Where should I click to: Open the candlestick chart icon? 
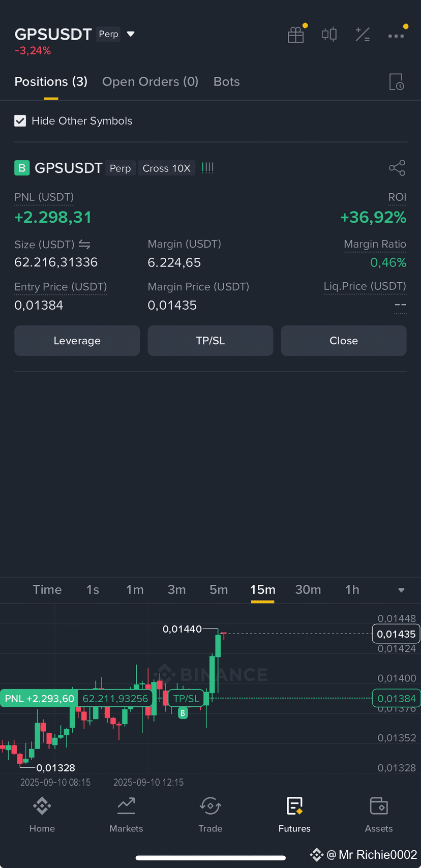[x=329, y=35]
